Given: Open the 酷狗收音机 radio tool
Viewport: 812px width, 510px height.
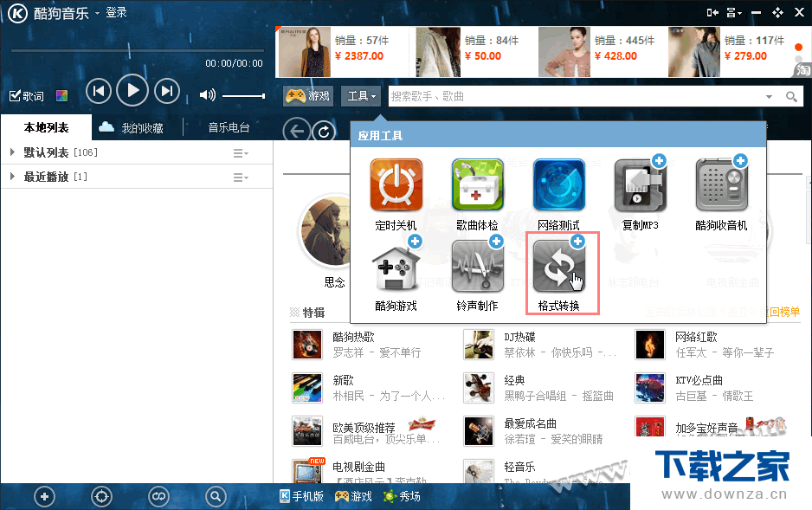Looking at the screenshot, I should tap(721, 184).
